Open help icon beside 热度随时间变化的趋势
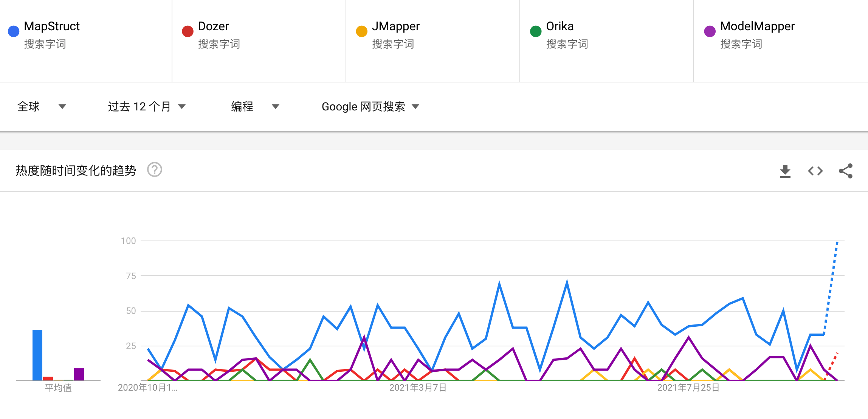 (x=155, y=170)
